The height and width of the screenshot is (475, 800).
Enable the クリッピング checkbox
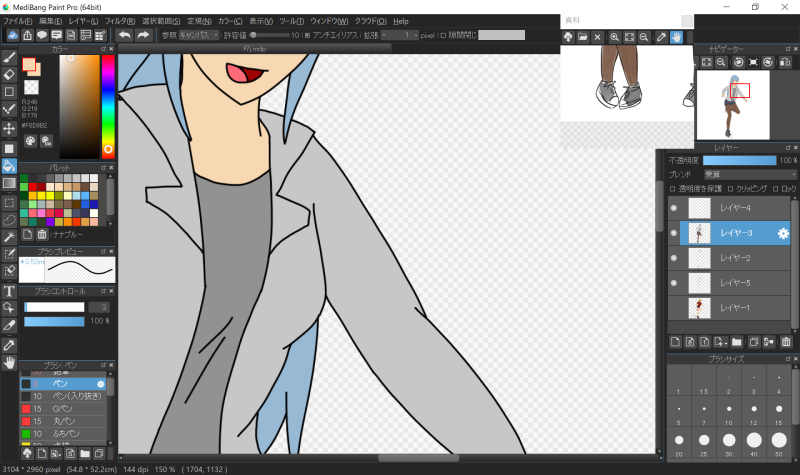tap(730, 188)
